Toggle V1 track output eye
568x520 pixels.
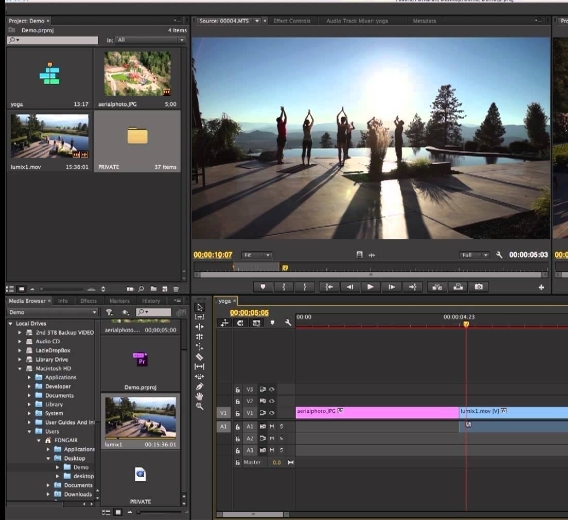[x=272, y=413]
